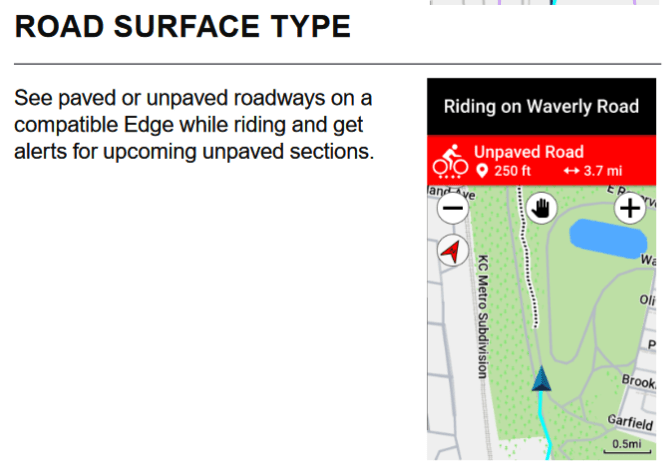Tap the red compass arrow icon
The width and height of the screenshot is (671, 472).
point(453,251)
